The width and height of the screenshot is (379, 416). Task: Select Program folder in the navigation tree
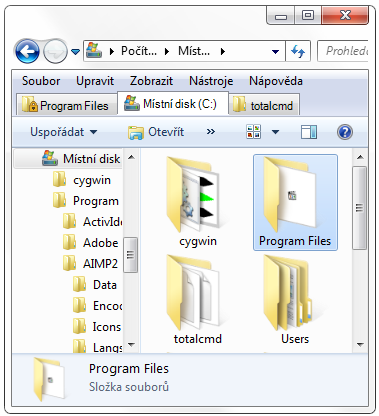pos(86,201)
